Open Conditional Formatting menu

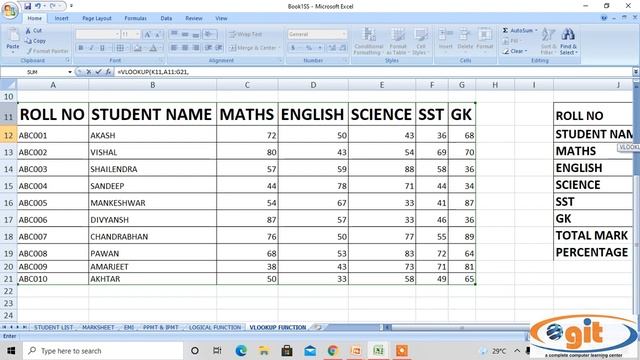coord(369,41)
